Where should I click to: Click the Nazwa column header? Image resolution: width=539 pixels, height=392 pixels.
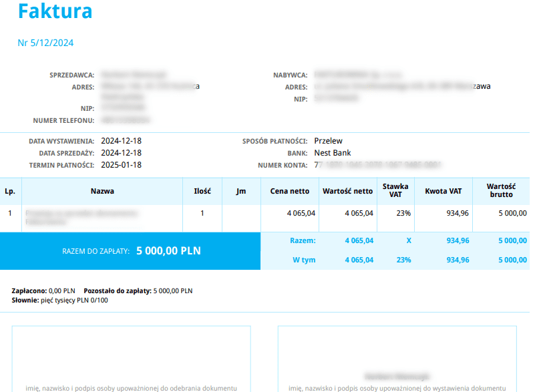click(102, 191)
